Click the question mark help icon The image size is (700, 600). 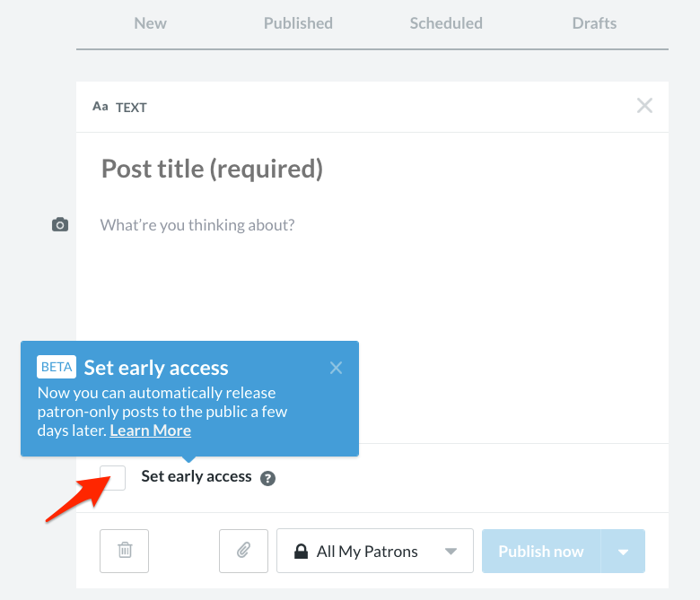coord(267,479)
